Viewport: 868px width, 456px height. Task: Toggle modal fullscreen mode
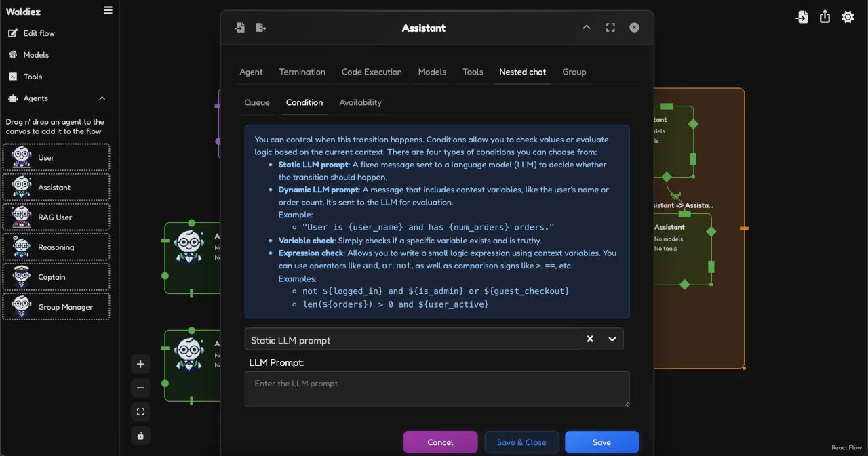[610, 28]
